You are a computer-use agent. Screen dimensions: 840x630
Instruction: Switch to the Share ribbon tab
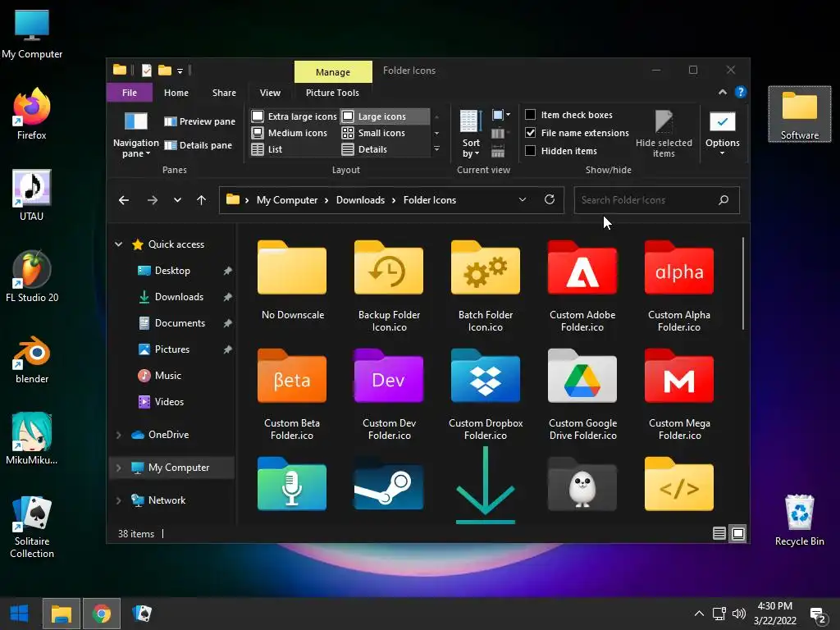[x=224, y=93]
